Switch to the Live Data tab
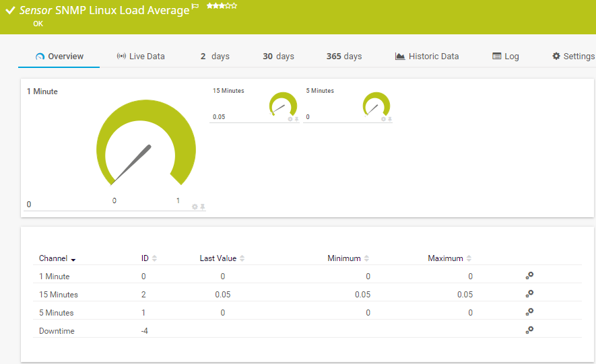 point(140,57)
